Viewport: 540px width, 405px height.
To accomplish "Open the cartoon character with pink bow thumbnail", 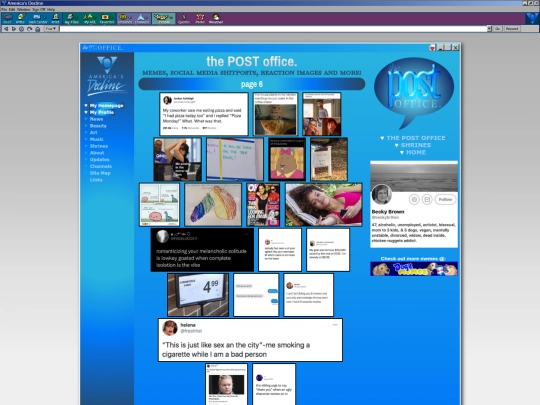I will [287, 159].
